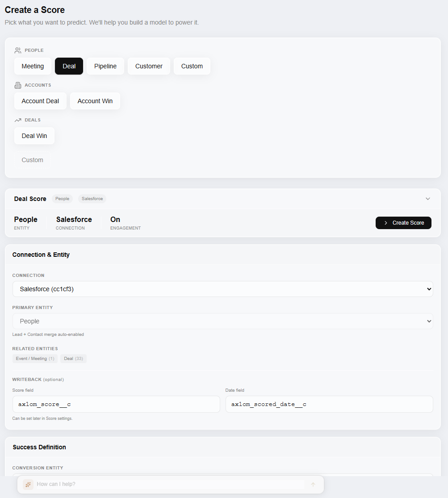Open the Connection dropdown showing Salesforce (cc1cf3)
Viewport: 448px width, 498px height.
click(222, 289)
